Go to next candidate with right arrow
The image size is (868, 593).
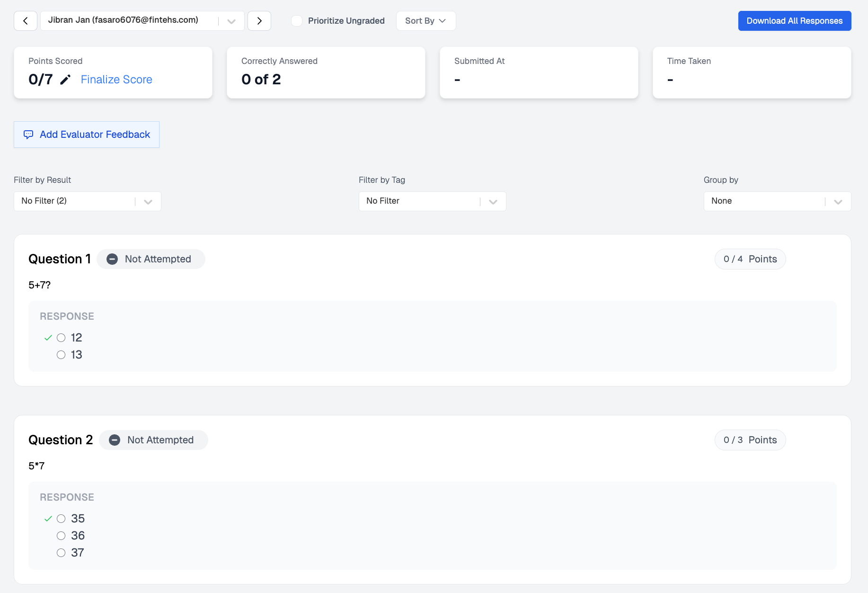tap(259, 21)
